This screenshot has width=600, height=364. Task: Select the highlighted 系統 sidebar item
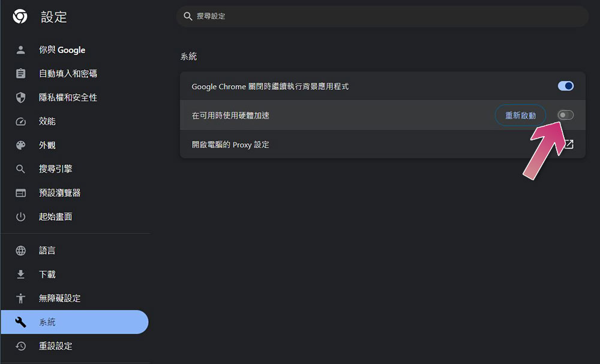click(x=74, y=322)
